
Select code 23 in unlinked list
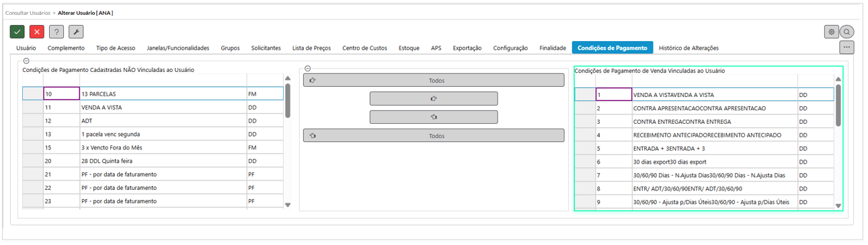pyautogui.click(x=153, y=201)
